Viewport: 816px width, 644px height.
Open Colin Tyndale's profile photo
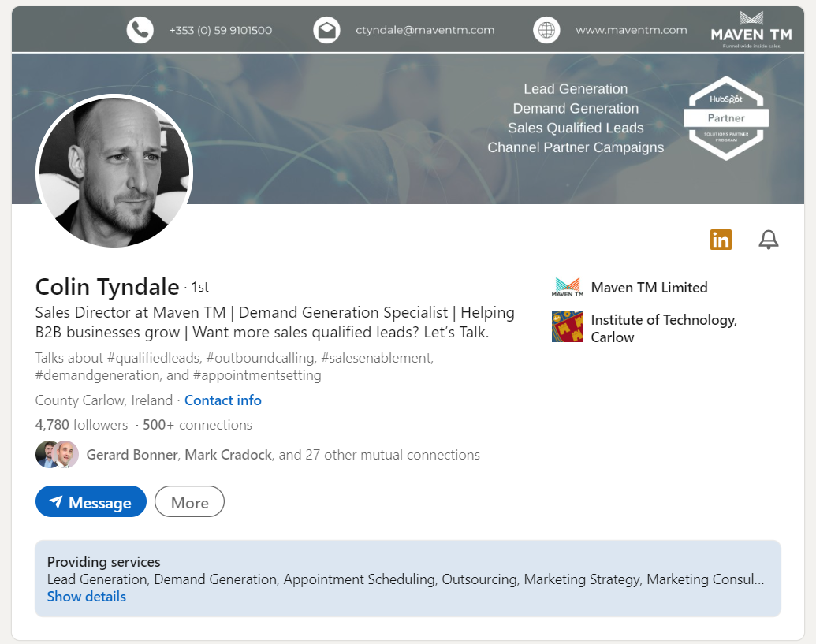(x=114, y=170)
